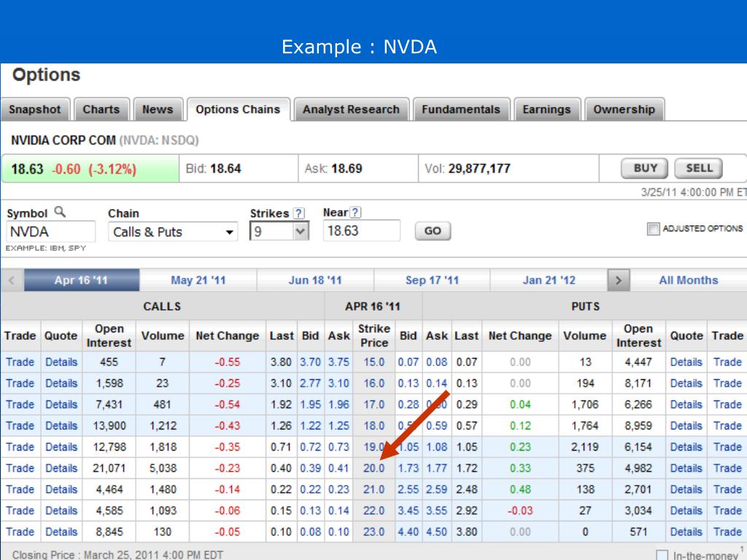Go to previous expiration months arrow

pos(12,280)
